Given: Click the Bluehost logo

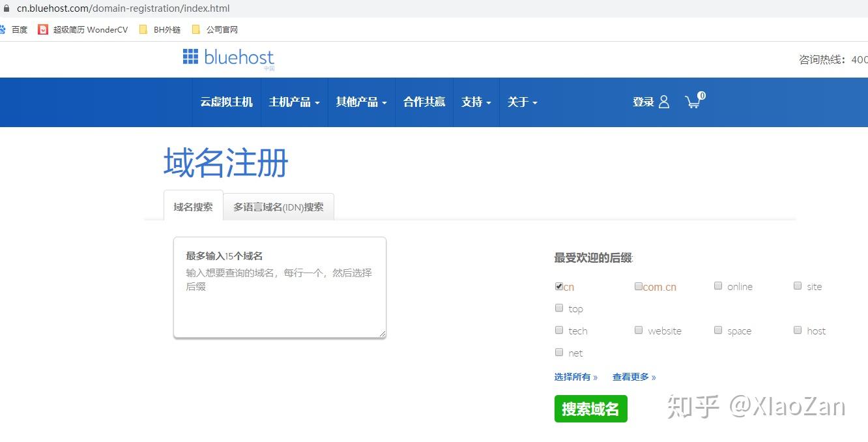Looking at the screenshot, I should click(228, 58).
